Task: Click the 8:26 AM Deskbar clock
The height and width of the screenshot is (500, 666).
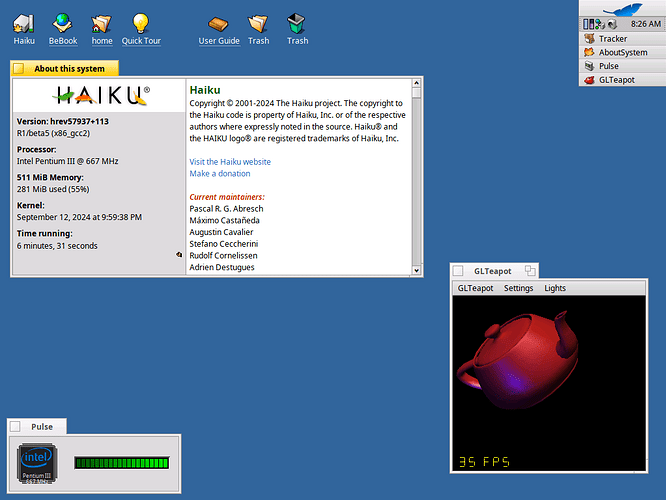Action: pyautogui.click(x=646, y=24)
